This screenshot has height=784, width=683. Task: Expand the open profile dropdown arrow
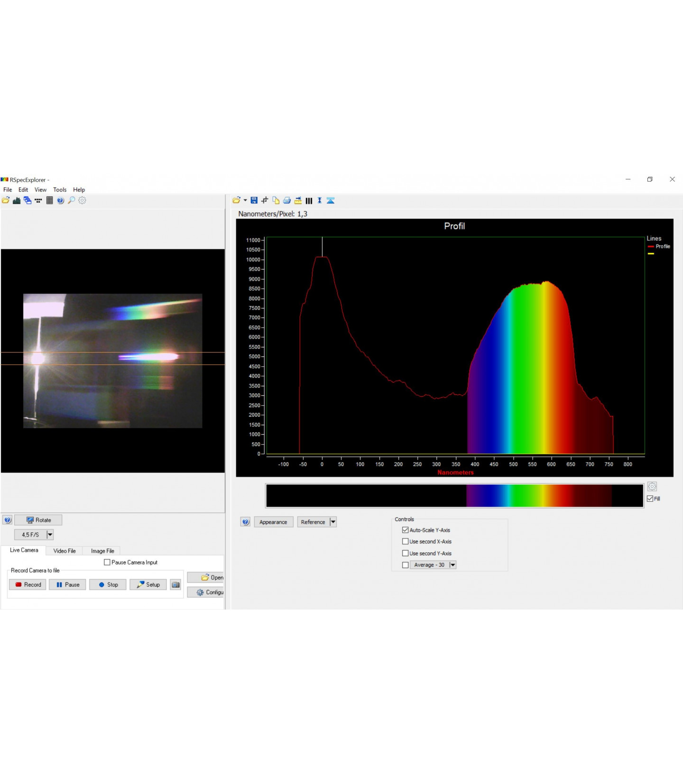coord(245,201)
